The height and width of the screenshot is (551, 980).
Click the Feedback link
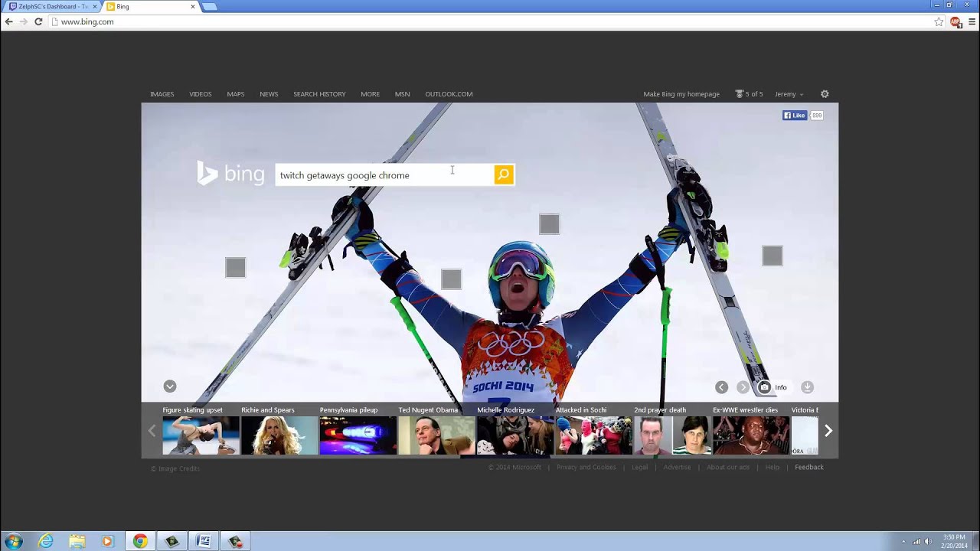coord(809,467)
